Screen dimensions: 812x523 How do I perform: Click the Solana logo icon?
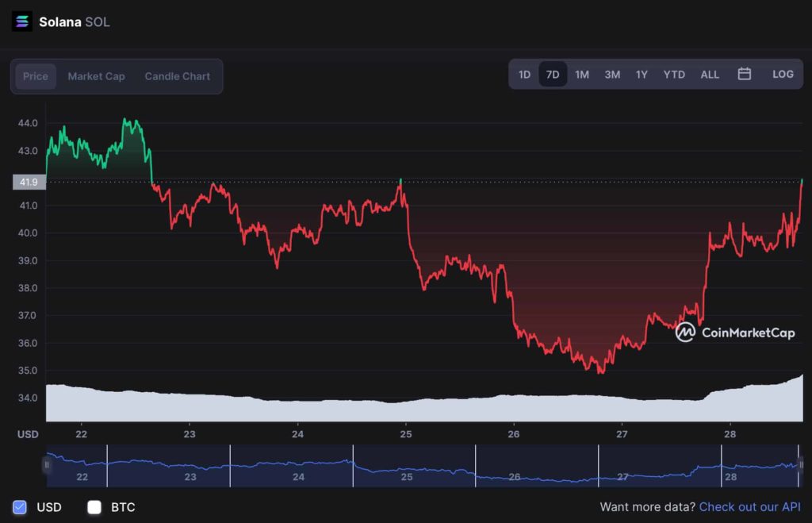21,21
